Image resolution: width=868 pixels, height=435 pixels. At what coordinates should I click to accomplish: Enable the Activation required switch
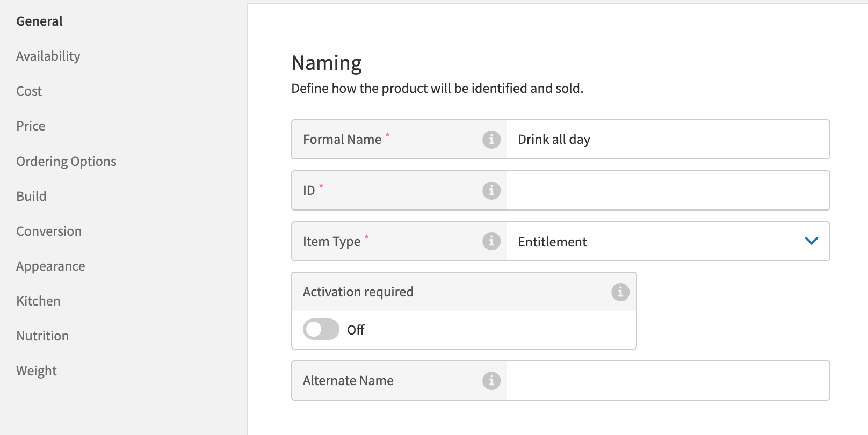321,329
